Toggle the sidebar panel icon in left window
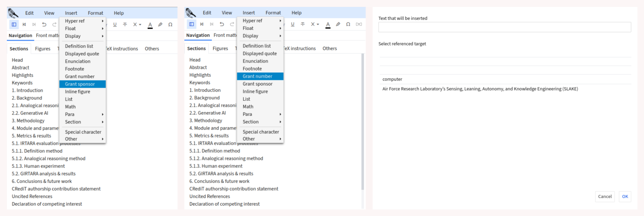 coord(14,24)
